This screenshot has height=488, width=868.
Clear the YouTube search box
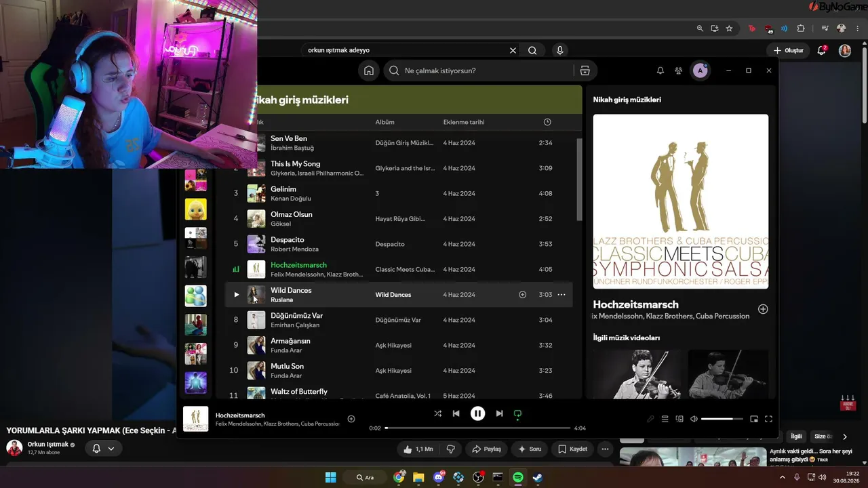513,50
